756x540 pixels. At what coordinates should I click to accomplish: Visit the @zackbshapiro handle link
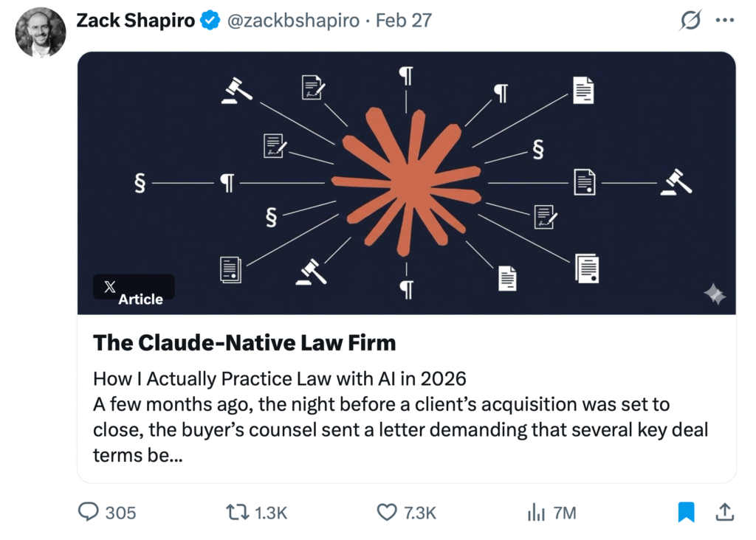point(292,21)
